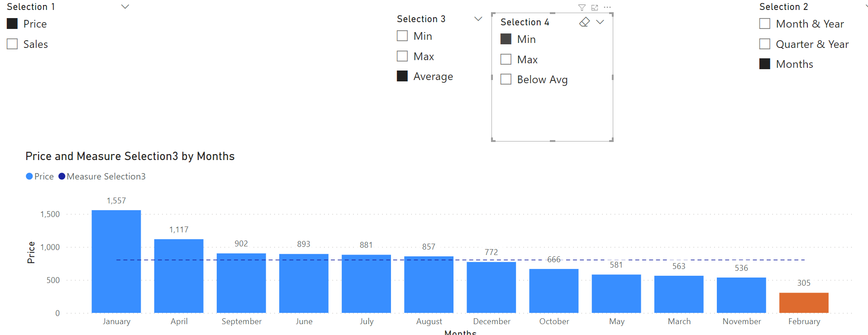Image resolution: width=868 pixels, height=335 pixels.
Task: Check the Sales checkbox in Selection 1
Action: pos(12,44)
